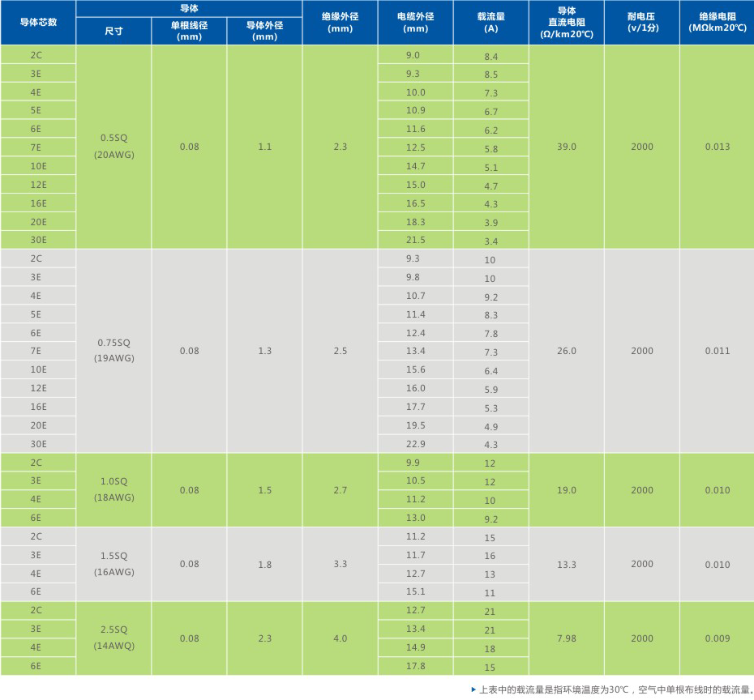Select the 22.9 cable outer diameter cell

click(415, 444)
